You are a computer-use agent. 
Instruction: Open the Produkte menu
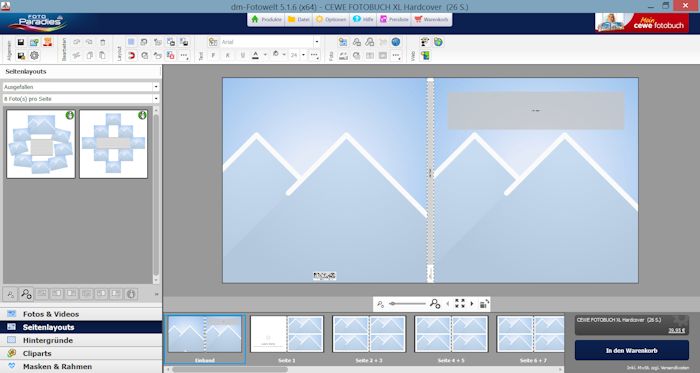click(266, 20)
